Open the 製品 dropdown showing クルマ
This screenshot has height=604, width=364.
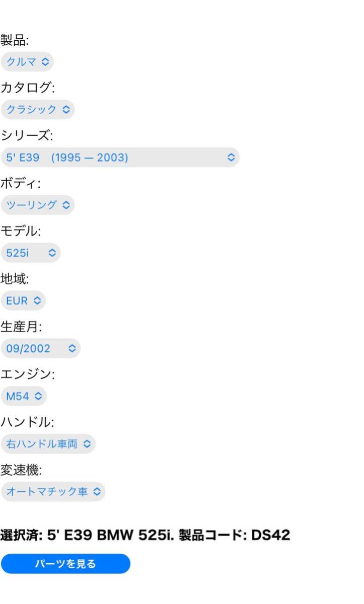(27, 62)
